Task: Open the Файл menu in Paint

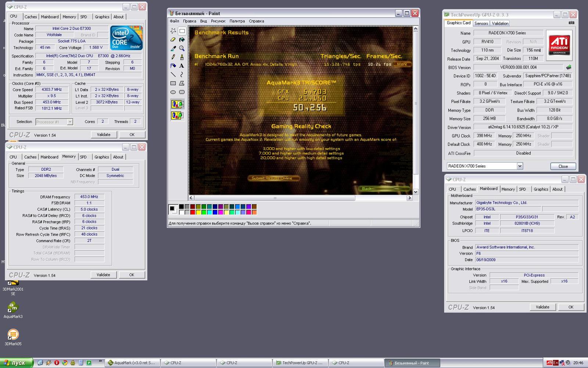Action: (x=175, y=21)
